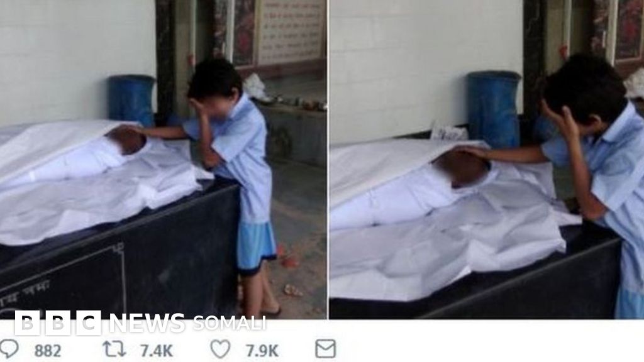Click the envelope direct message icon
The width and height of the screenshot is (644, 362).
point(325,349)
